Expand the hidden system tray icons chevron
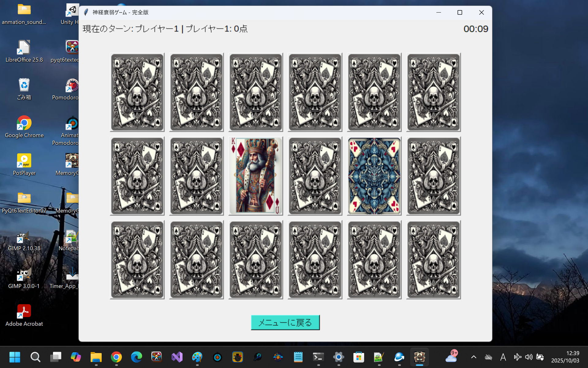The image size is (588, 368). coord(473,357)
